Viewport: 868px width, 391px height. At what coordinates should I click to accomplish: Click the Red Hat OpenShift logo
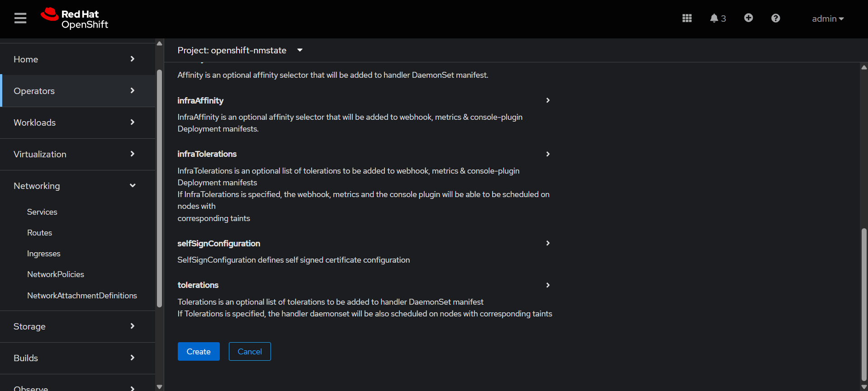point(75,19)
